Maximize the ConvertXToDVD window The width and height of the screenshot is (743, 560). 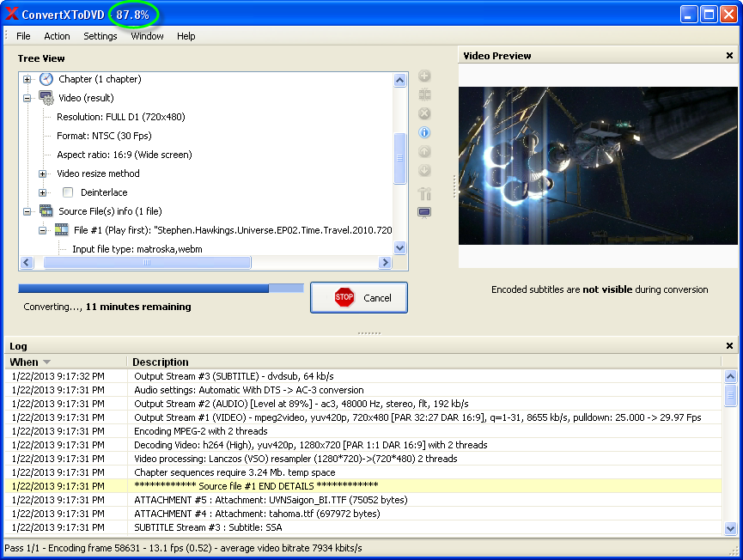pyautogui.click(x=709, y=15)
